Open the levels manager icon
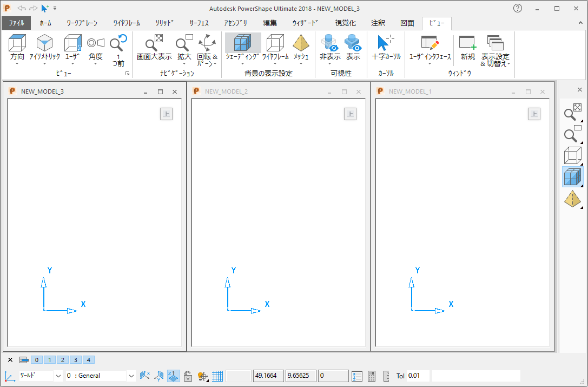Image resolution: width=588 pixels, height=387 pixels. coord(24,360)
